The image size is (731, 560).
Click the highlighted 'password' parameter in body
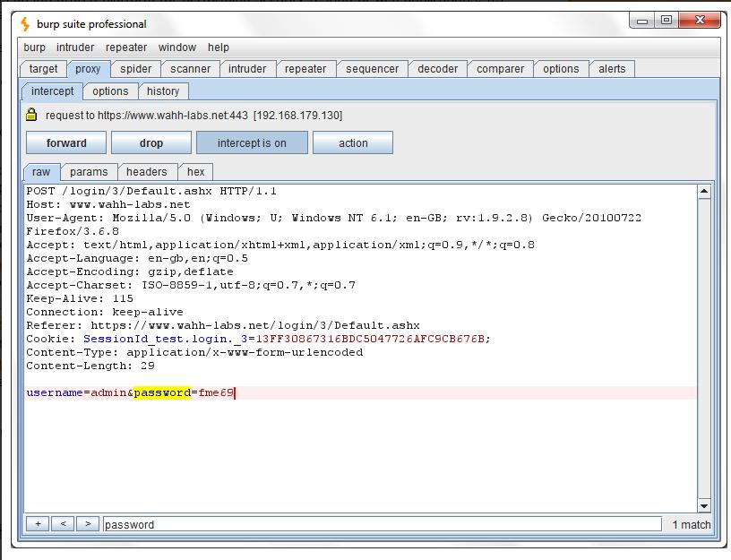pos(162,392)
